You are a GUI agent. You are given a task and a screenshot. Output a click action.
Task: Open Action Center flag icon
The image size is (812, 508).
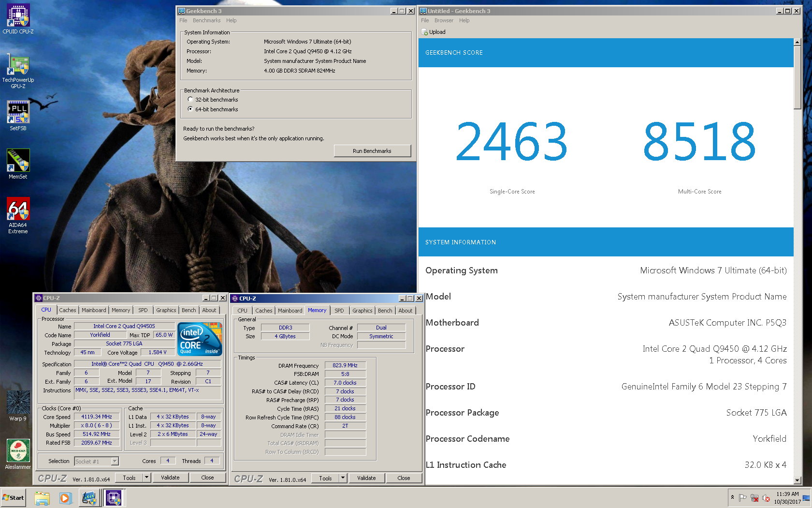[x=742, y=498]
